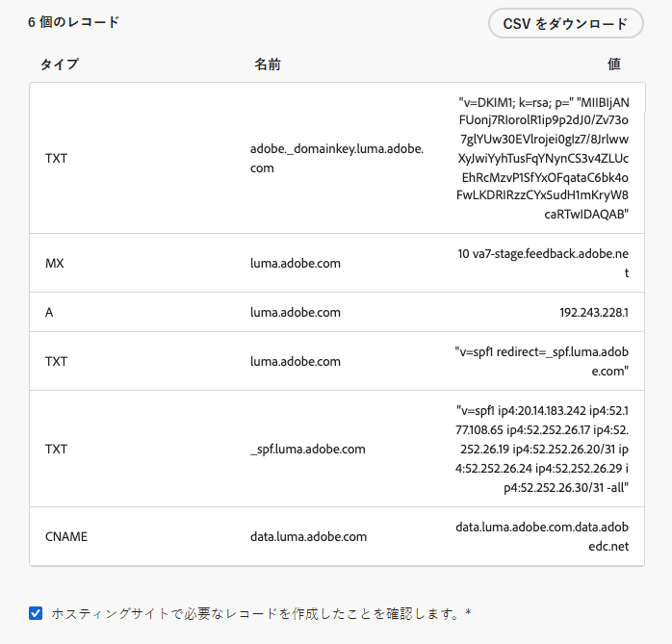The width and height of the screenshot is (672, 644).
Task: Select the _spf.luma.adobe.com name cell
Action: click(x=308, y=449)
